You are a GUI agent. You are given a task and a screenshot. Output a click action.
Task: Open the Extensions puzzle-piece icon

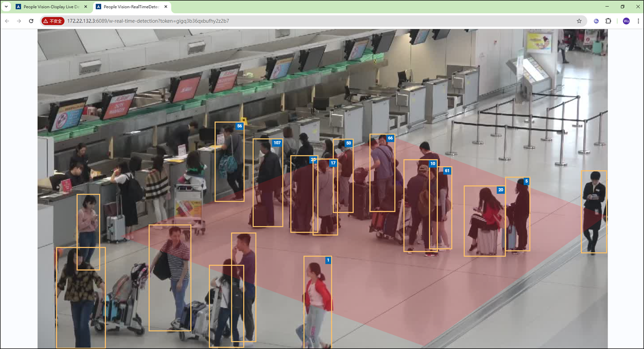point(609,21)
